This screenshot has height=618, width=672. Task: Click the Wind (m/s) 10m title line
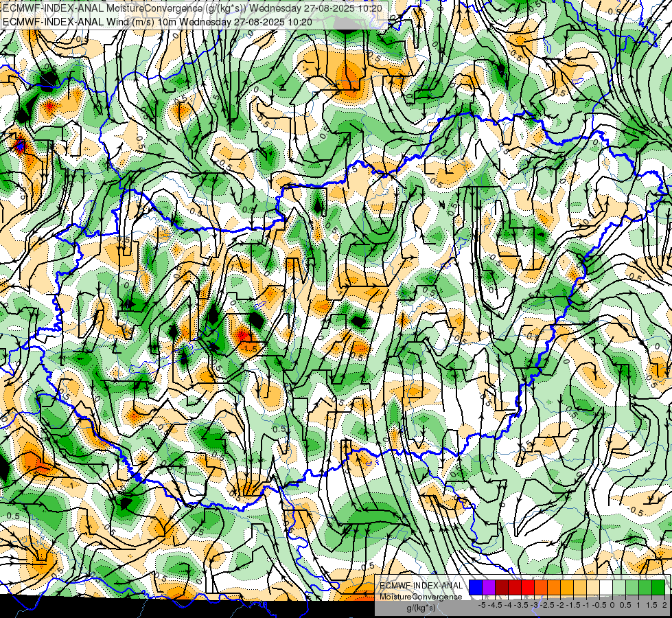coord(157,22)
